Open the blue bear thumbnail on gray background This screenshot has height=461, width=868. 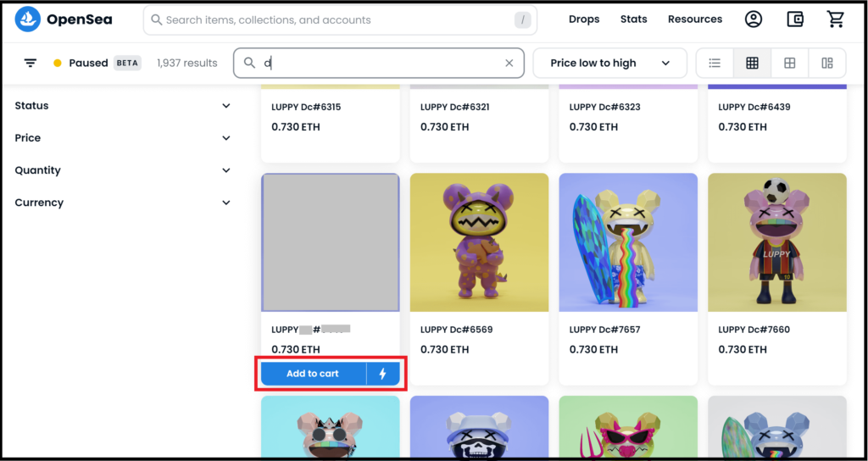[777, 426]
